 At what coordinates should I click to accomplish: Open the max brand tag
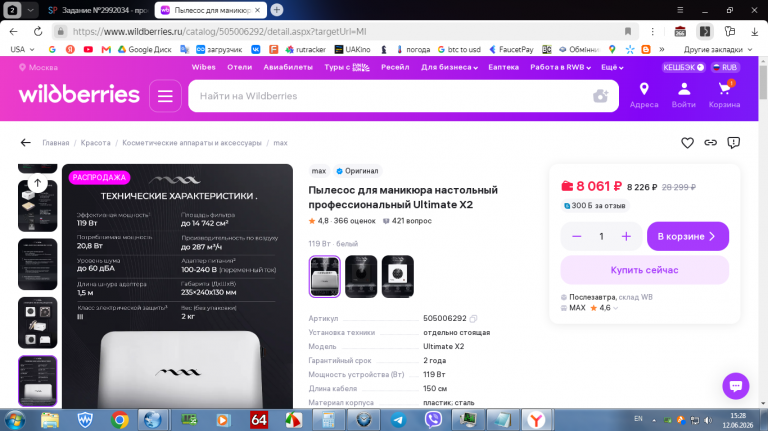pyautogui.click(x=318, y=171)
